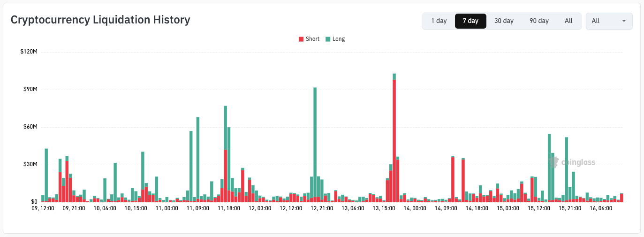Click the 16, 06:00 axis label
The height and width of the screenshot is (237, 644).
tap(601, 208)
